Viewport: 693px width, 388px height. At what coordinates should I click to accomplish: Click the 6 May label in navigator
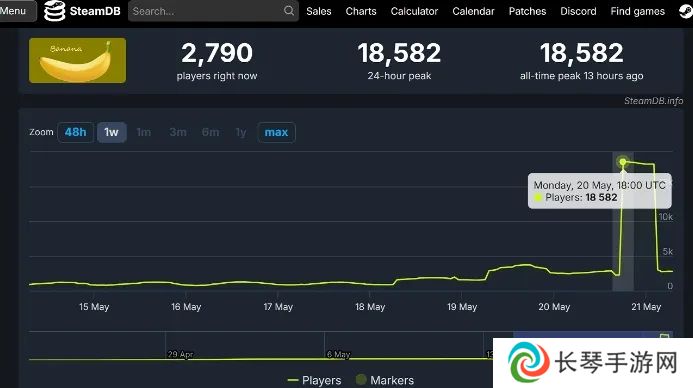coord(339,354)
